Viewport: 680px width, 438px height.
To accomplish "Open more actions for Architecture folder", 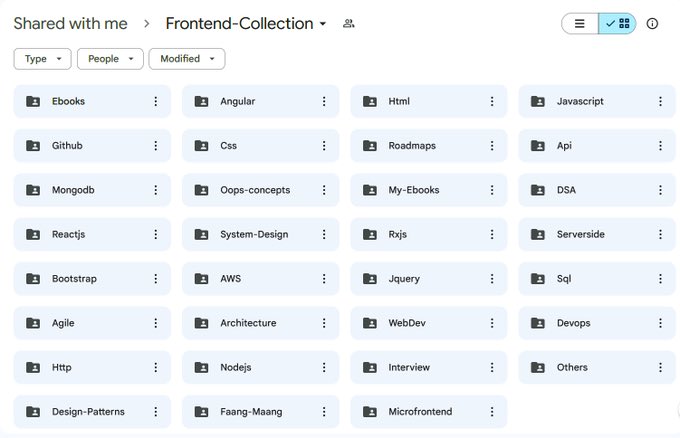I will pyautogui.click(x=324, y=323).
